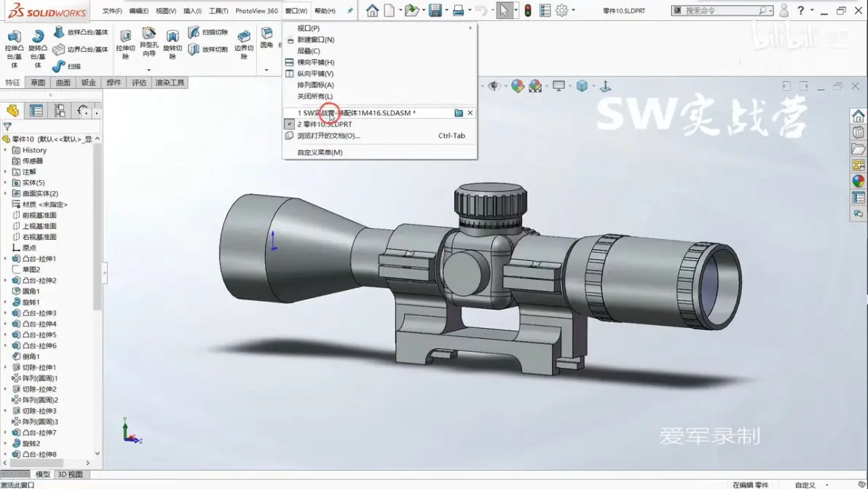The height and width of the screenshot is (489, 868).
Task: Open the 异型孔向导 hole wizard
Action: coord(149,42)
